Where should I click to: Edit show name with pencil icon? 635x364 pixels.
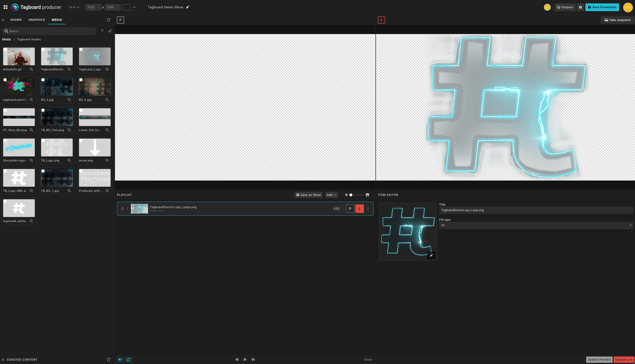[187, 7]
